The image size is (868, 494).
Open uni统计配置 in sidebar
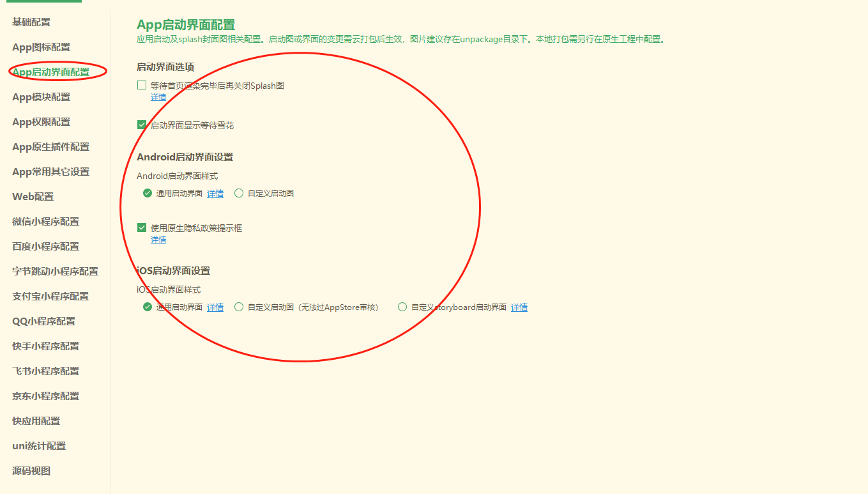[39, 446]
